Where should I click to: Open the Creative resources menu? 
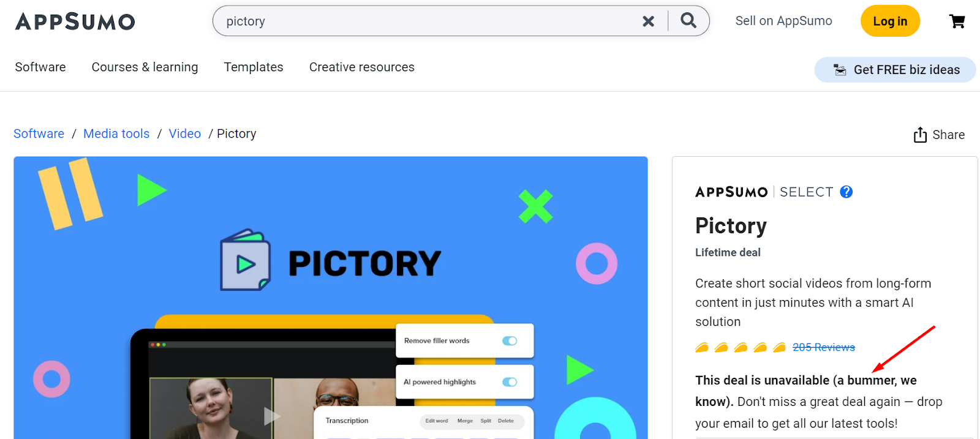(x=362, y=67)
